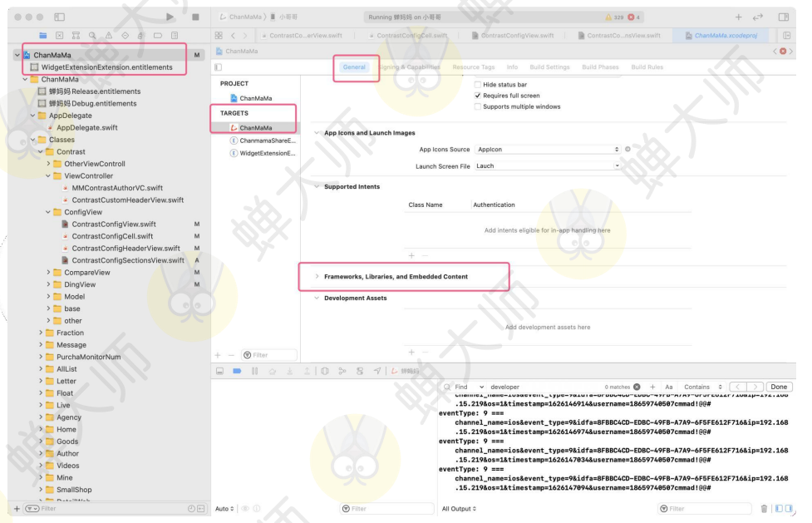Pause program execution in debug bar
This screenshot has width=812, height=523.
[x=255, y=371]
